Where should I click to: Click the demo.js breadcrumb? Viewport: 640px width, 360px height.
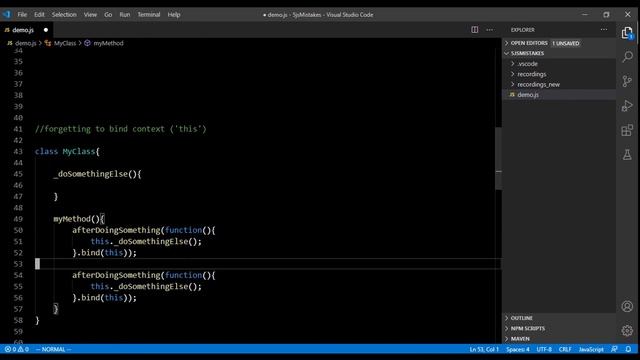(x=25, y=43)
